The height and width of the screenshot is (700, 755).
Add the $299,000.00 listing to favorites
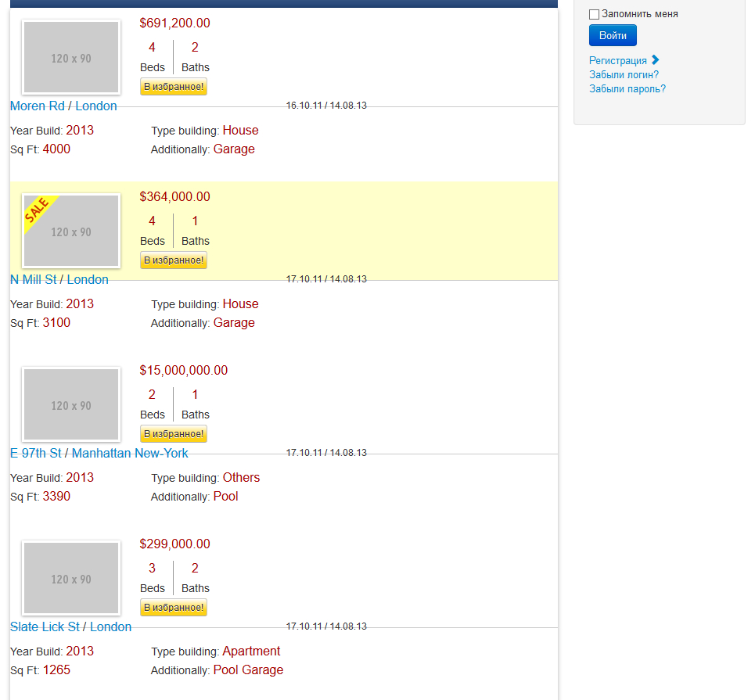(x=174, y=608)
